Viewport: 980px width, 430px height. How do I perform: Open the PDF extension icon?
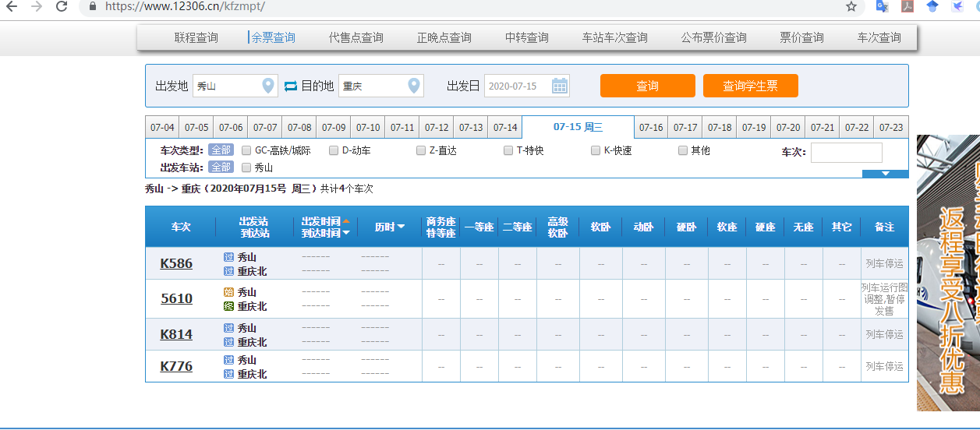[x=907, y=6]
